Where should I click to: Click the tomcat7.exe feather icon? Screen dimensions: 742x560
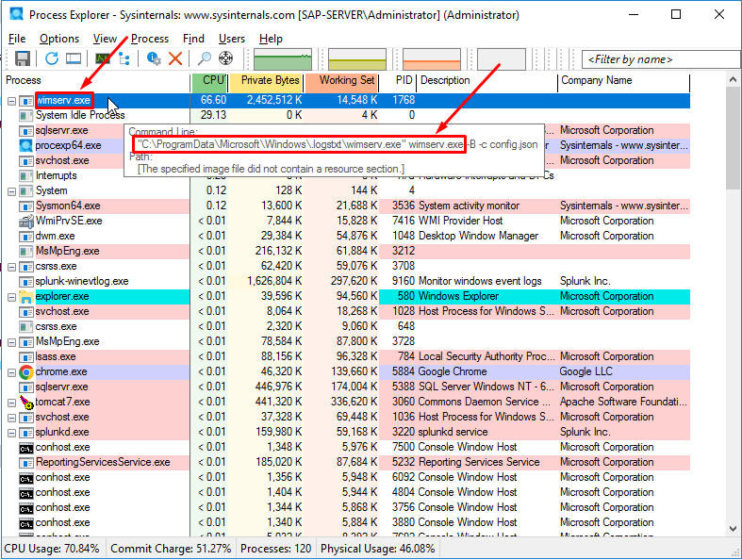(26, 403)
